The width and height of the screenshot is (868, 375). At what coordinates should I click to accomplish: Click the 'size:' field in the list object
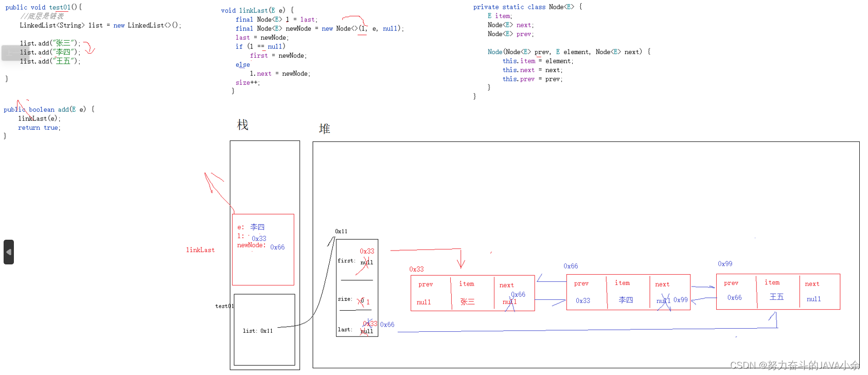pyautogui.click(x=345, y=299)
